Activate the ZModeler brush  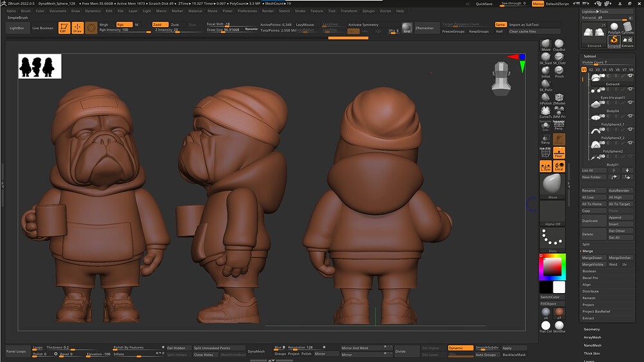[559, 99]
